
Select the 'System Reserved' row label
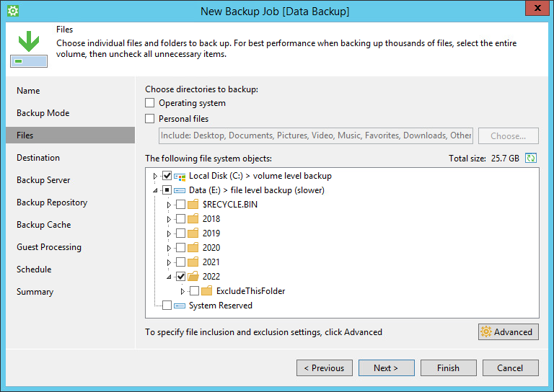click(221, 306)
